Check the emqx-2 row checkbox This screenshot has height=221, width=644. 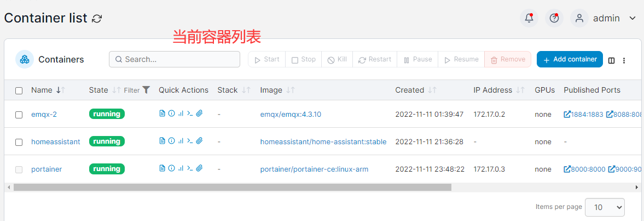(19, 115)
